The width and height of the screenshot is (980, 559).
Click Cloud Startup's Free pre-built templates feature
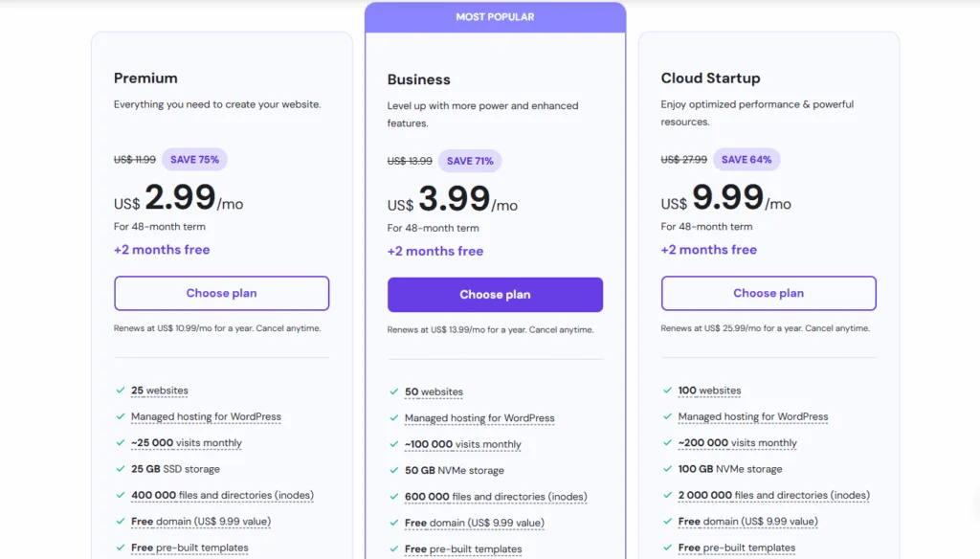pyautogui.click(x=736, y=548)
